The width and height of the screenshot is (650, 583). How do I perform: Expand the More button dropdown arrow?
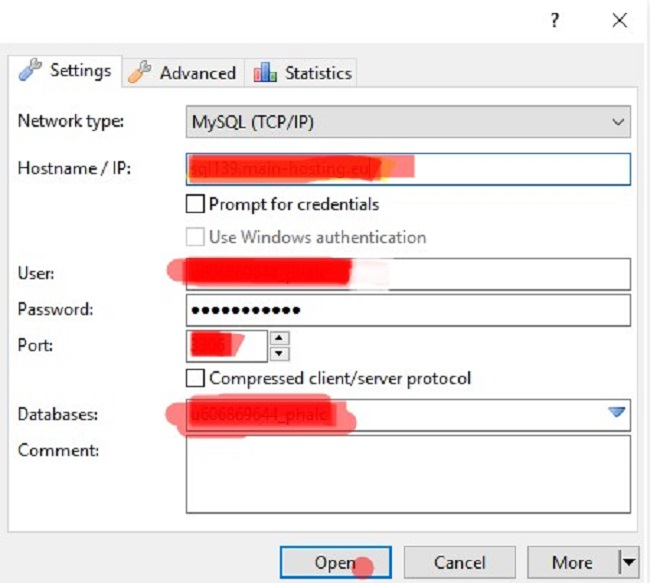pyautogui.click(x=628, y=563)
